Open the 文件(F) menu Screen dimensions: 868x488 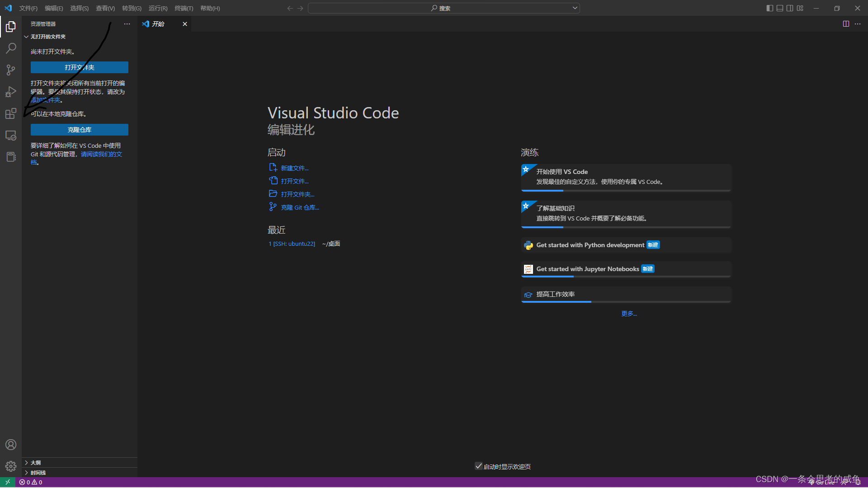pyautogui.click(x=28, y=8)
